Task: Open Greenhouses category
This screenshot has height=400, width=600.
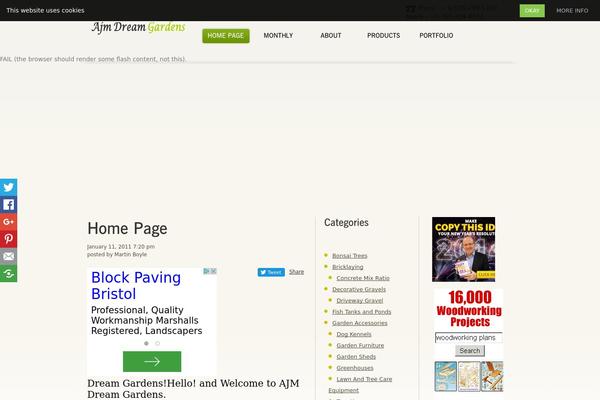Action: pos(355,368)
